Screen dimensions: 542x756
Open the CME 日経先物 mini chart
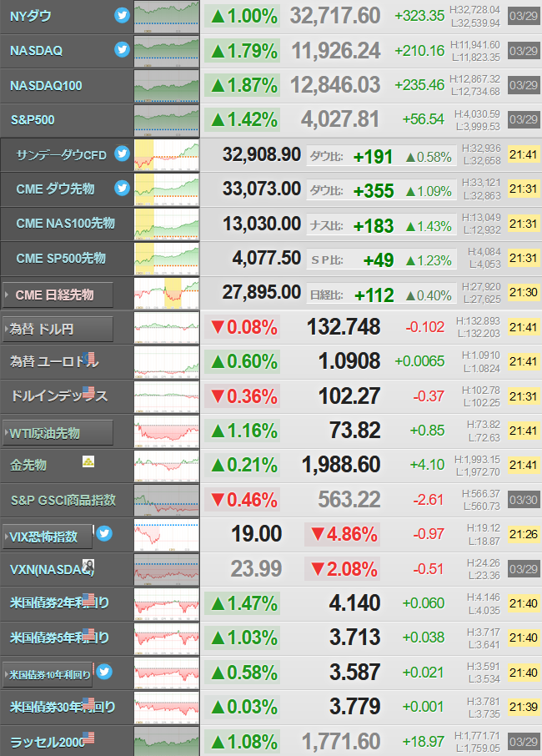tap(166, 293)
